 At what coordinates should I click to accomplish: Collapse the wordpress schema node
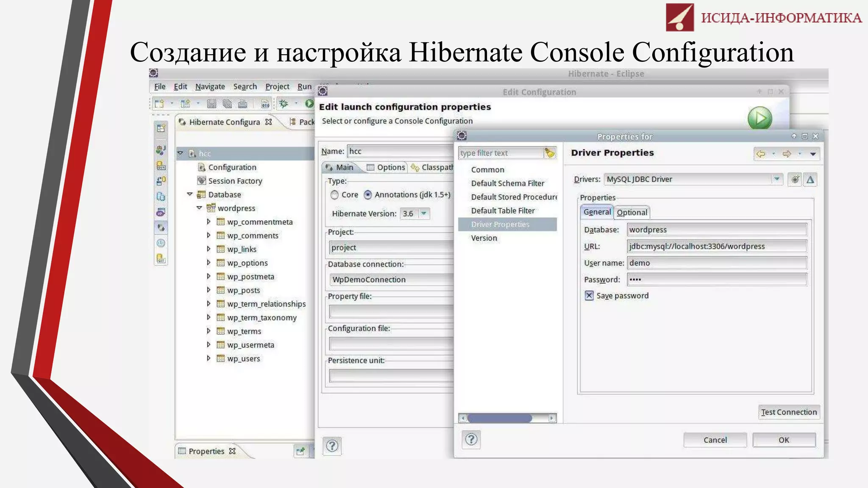(199, 208)
